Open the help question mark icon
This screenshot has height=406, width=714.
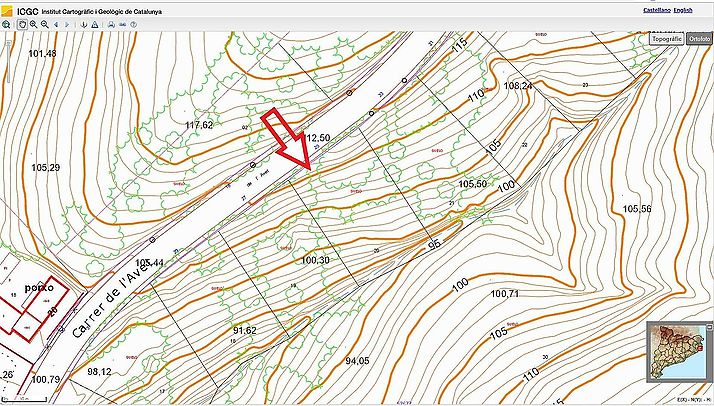[x=133, y=25]
